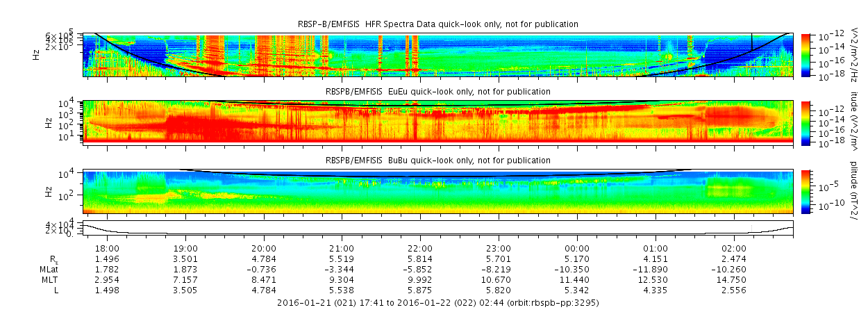
Task: Click the date range and orbit caption
Action: [438, 303]
